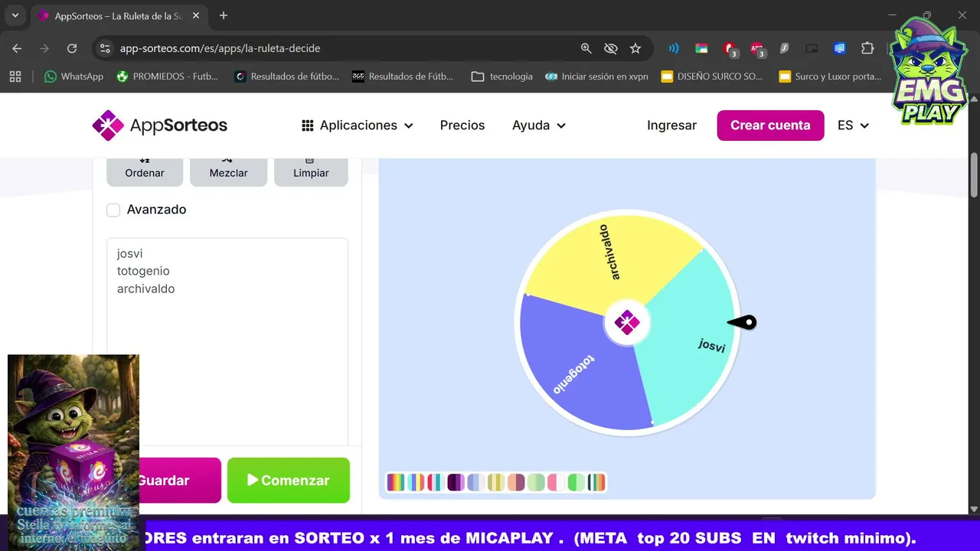Click the gray Surfshark S extension icon

click(784, 48)
